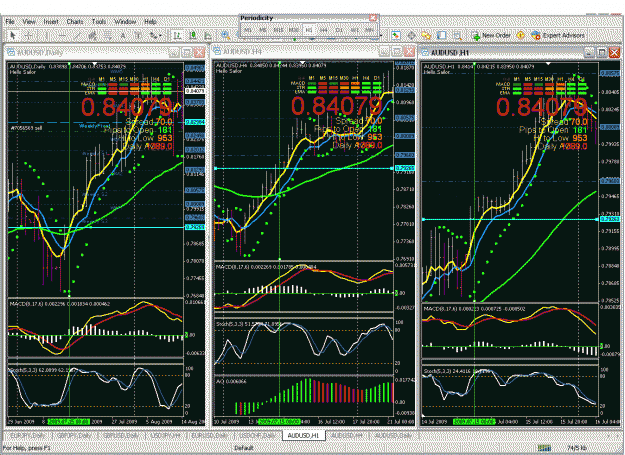Switch chart to bar chart style
Image resolution: width=625 pixels, height=455 pixels.
pyautogui.click(x=177, y=36)
